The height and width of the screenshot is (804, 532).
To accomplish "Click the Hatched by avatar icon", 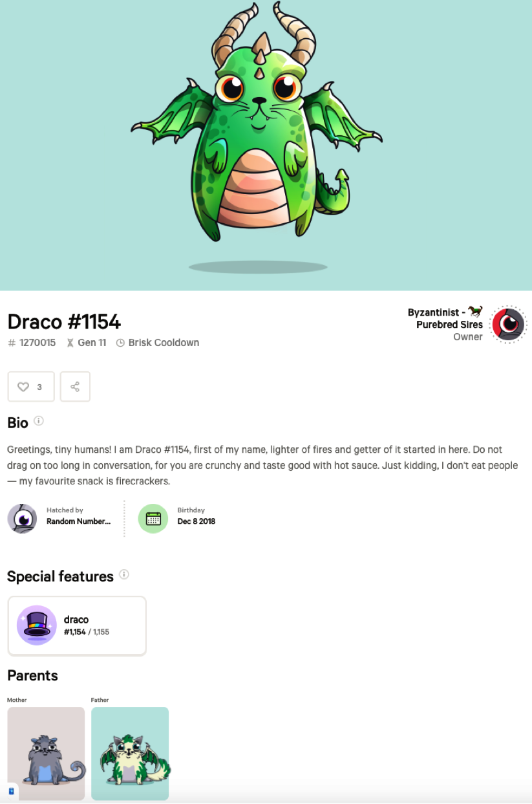I will coord(22,519).
